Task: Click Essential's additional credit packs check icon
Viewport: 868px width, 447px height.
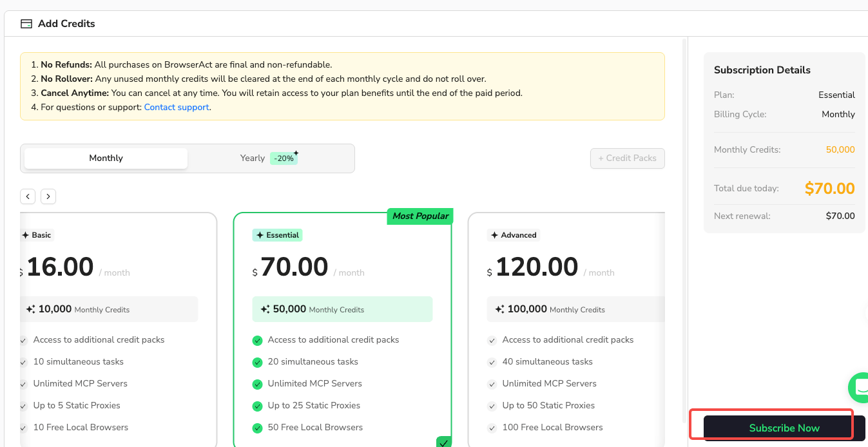Action: point(258,340)
